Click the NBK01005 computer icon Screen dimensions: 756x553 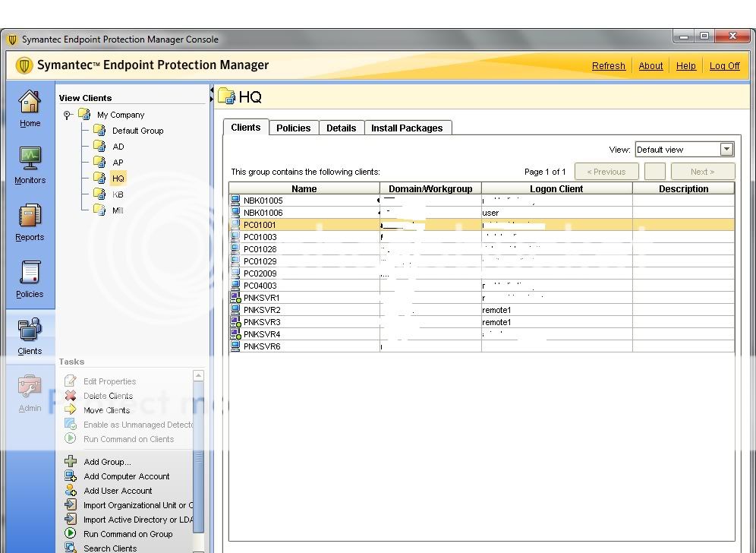(x=235, y=200)
